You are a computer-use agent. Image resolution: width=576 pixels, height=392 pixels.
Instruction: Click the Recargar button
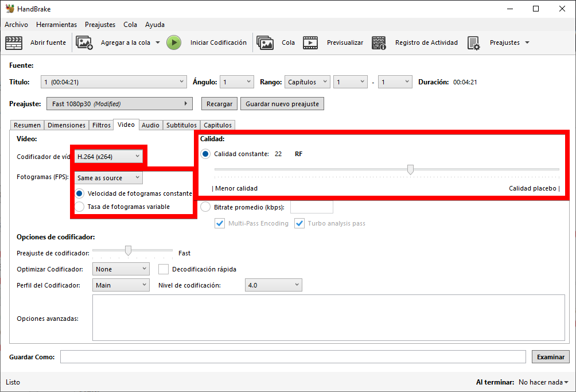coord(219,104)
